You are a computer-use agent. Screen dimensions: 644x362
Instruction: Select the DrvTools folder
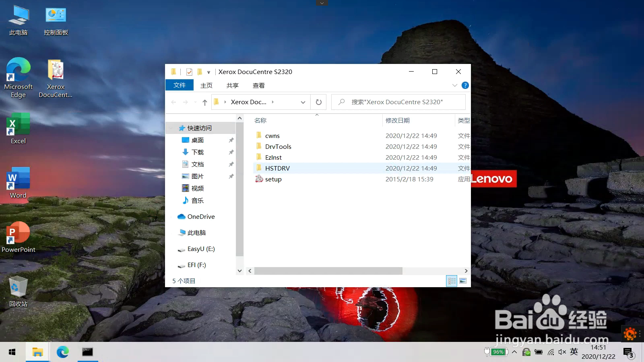[278, 147]
